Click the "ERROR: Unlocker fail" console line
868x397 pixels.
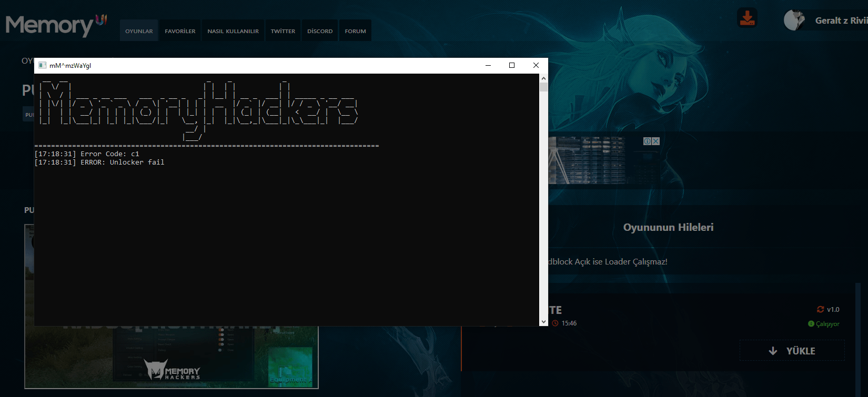99,162
